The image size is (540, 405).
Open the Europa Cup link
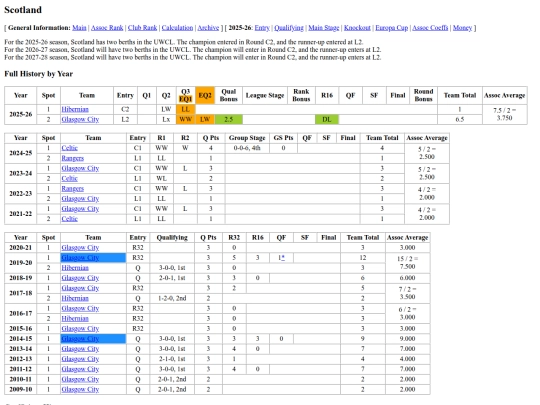tap(392, 28)
